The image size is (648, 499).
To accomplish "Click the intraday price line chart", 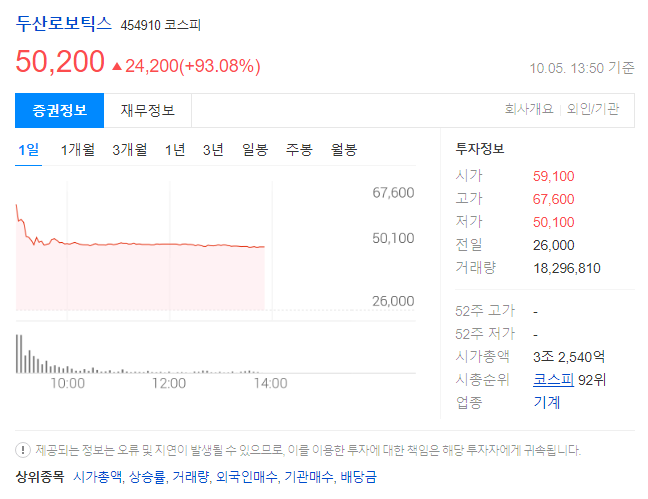I will click(x=140, y=256).
